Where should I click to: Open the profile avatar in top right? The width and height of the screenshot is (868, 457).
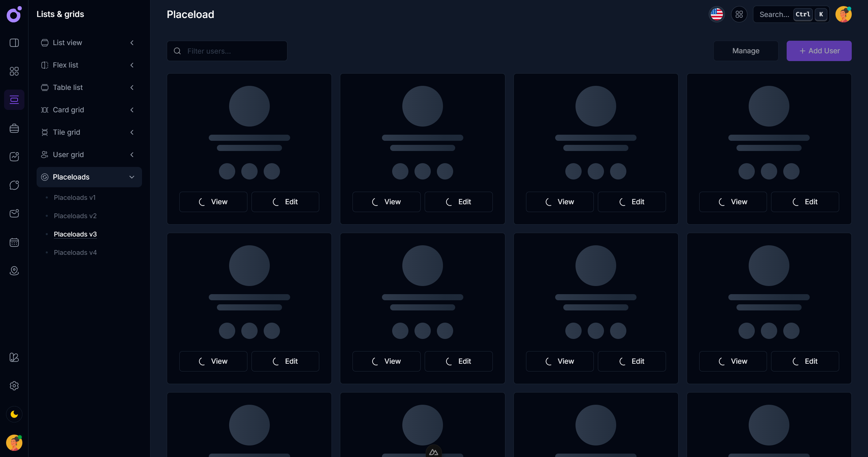pos(843,14)
